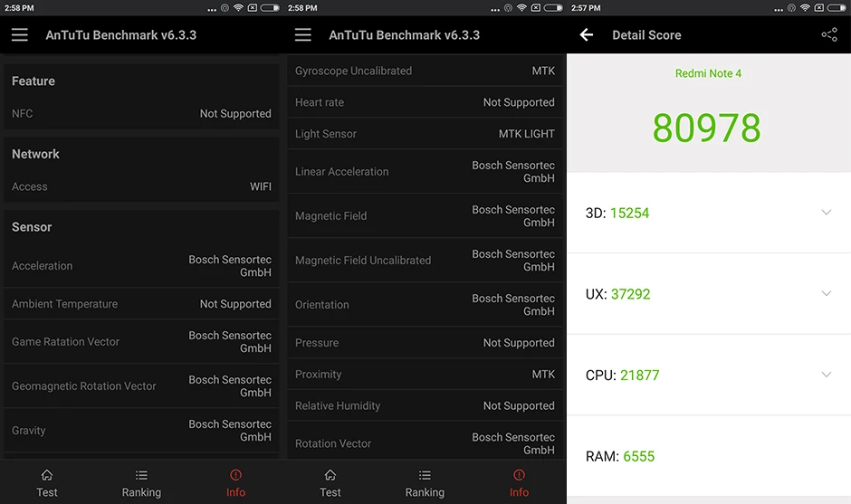Tap the Orientation sensor row
The height and width of the screenshot is (504, 851).
tap(425, 305)
